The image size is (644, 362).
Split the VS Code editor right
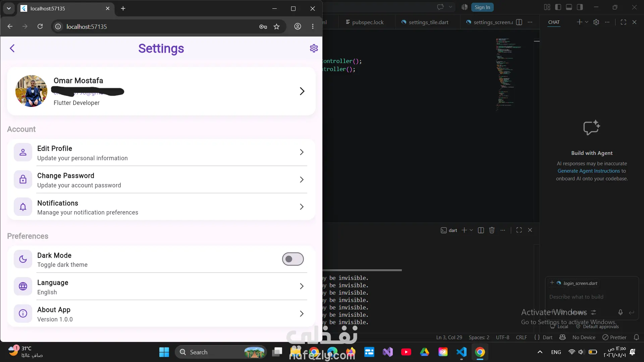[x=519, y=22]
